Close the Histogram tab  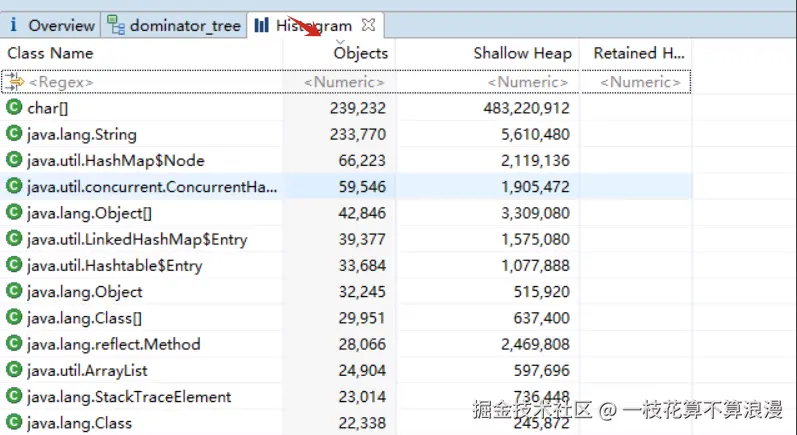pyautogui.click(x=369, y=25)
